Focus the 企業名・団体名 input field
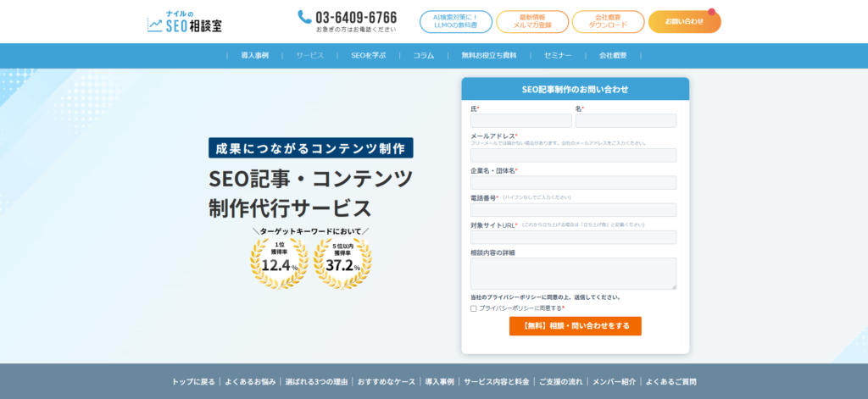Viewport: 868px width, 399px height. [574, 183]
